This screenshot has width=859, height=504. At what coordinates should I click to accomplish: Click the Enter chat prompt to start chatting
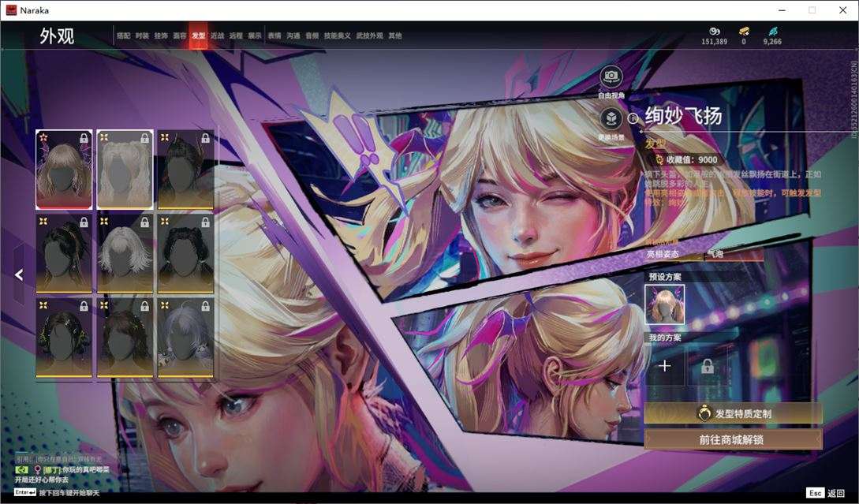coord(57,492)
